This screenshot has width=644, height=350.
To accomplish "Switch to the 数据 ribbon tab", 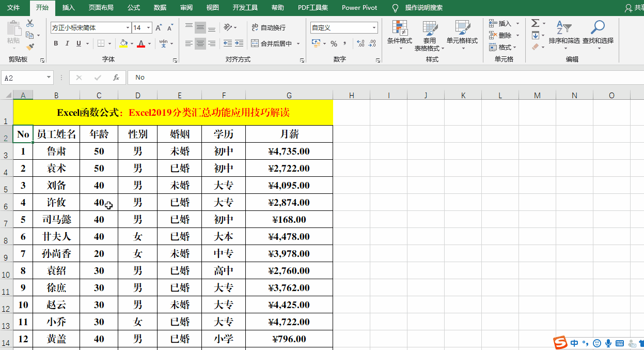I will pyautogui.click(x=160, y=8).
